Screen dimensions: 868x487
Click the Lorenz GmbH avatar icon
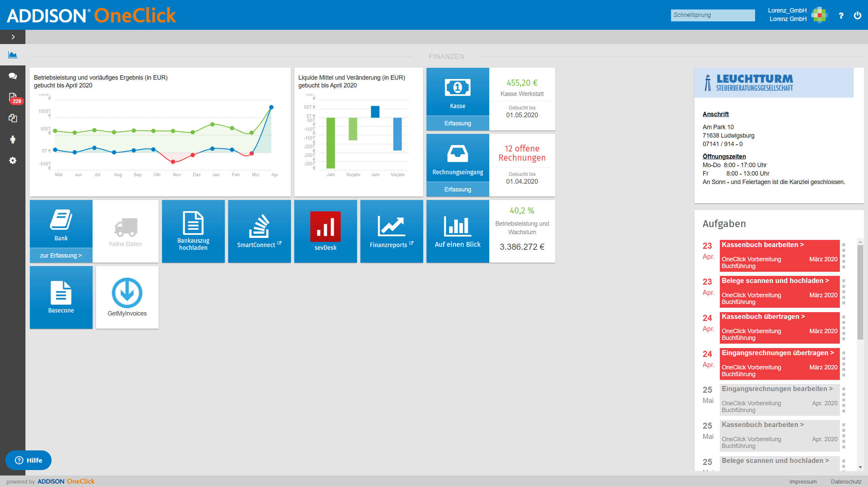(x=820, y=15)
